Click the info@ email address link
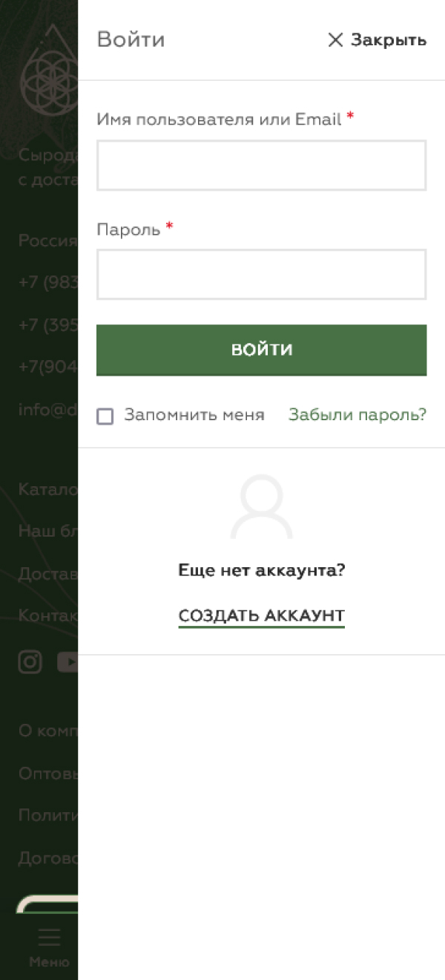 pyautogui.click(x=48, y=409)
